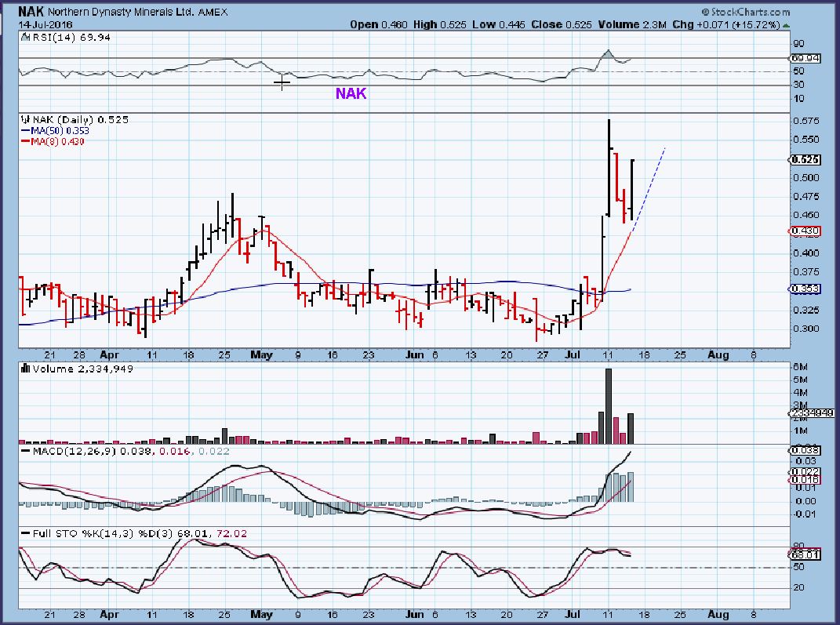
Task: Click the '14-Jul-2016' chart date
Action: 45,24
